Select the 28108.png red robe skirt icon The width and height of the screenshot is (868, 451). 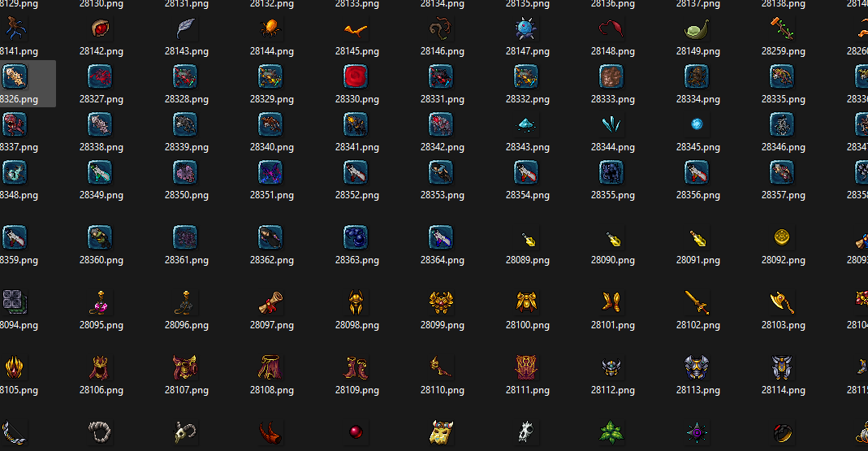(x=270, y=367)
